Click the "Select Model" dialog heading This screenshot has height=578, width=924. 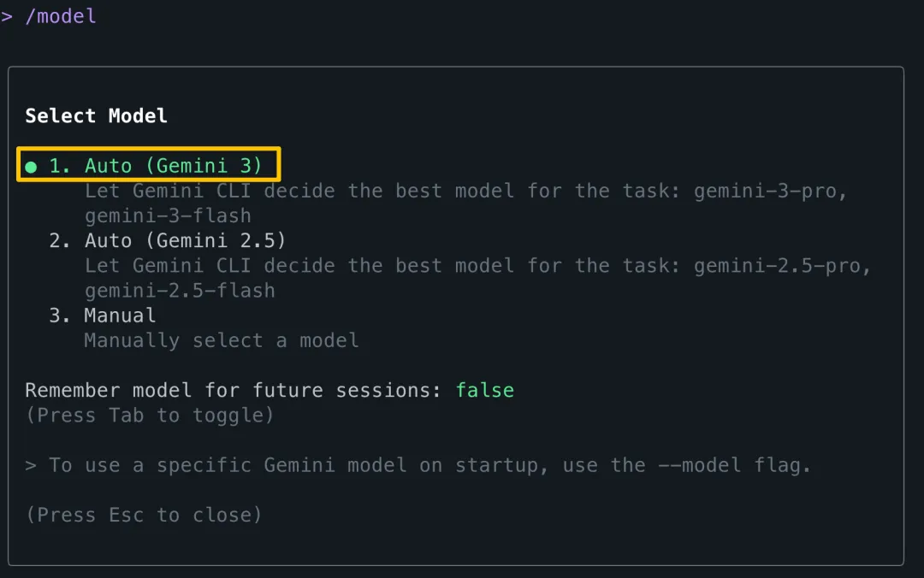coord(96,116)
